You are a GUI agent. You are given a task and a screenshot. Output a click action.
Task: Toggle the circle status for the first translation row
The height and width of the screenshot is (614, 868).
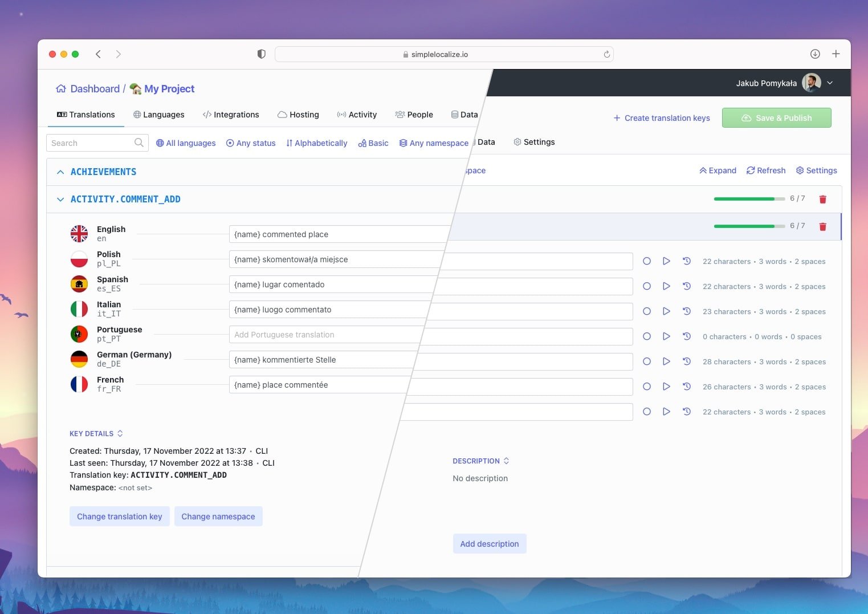coord(647,261)
